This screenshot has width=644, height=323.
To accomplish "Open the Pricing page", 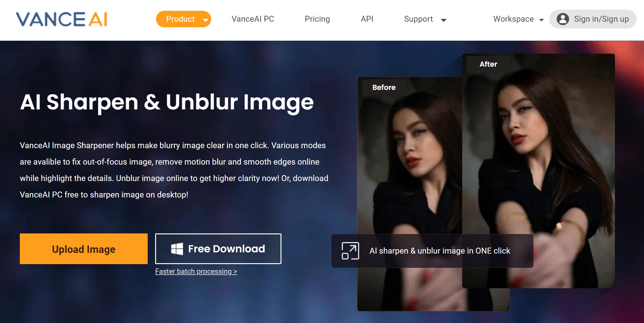I will tap(317, 19).
